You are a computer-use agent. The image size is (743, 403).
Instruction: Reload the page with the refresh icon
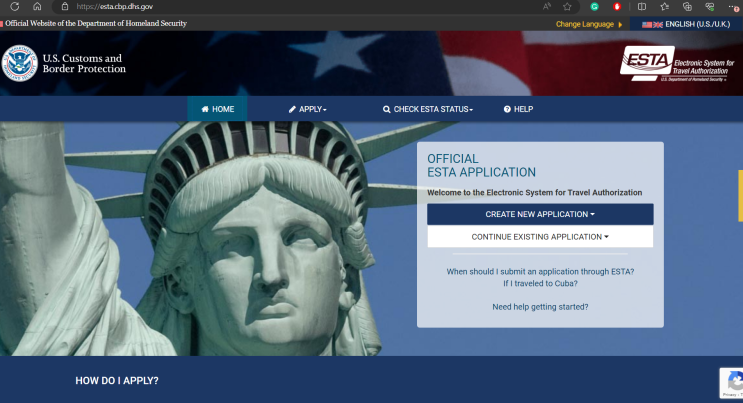pos(15,7)
